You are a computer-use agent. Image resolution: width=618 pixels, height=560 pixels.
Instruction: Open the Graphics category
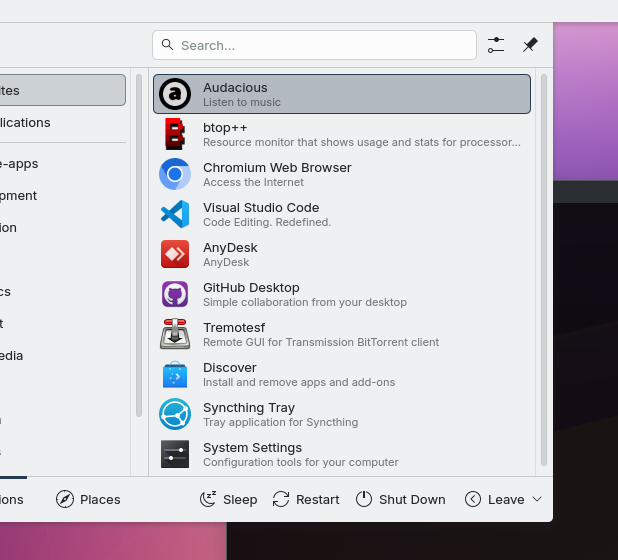click(63, 292)
